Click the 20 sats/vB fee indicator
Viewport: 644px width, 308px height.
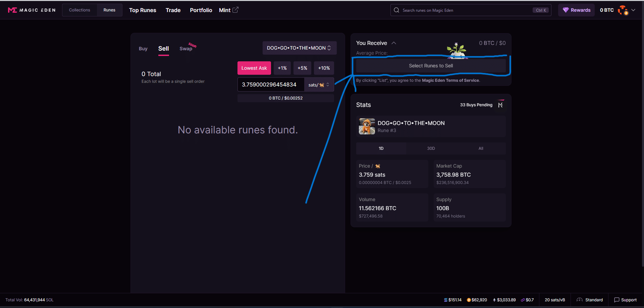pos(555,300)
